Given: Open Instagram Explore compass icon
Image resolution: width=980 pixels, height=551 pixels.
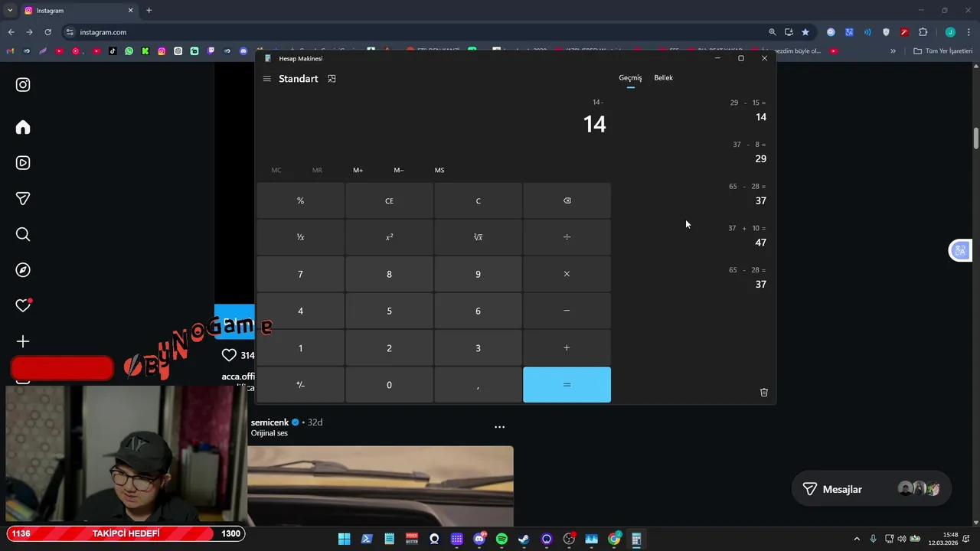Looking at the screenshot, I should click(23, 270).
